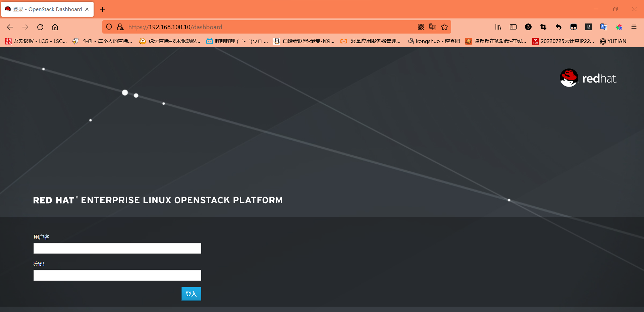Screen dimensions: 644x312
Task: Bookmark this page with the star icon
Action: point(444,27)
